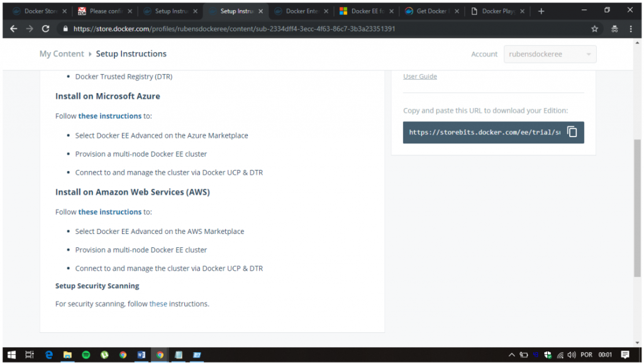Open the Chrome three-dot menu
This screenshot has width=644, height=363.
631,29
